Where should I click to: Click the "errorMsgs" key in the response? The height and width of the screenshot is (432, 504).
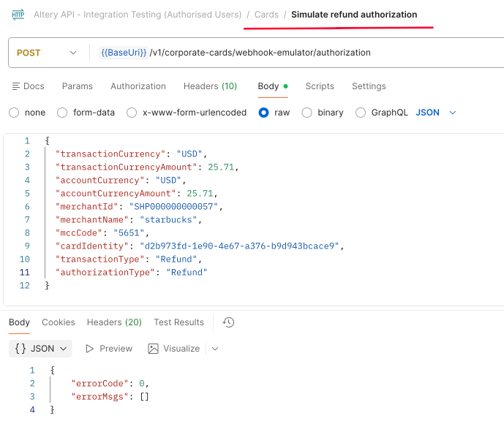pyautogui.click(x=99, y=397)
